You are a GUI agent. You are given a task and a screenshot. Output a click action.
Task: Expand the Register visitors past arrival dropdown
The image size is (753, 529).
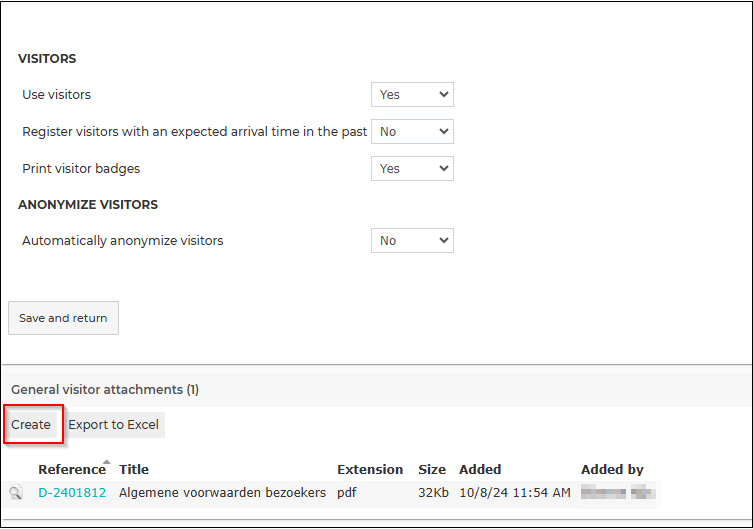coord(412,132)
